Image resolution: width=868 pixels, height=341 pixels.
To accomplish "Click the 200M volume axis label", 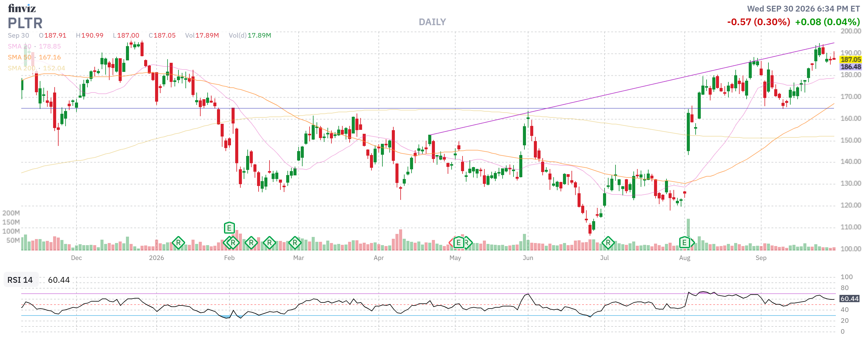I will coord(11,213).
